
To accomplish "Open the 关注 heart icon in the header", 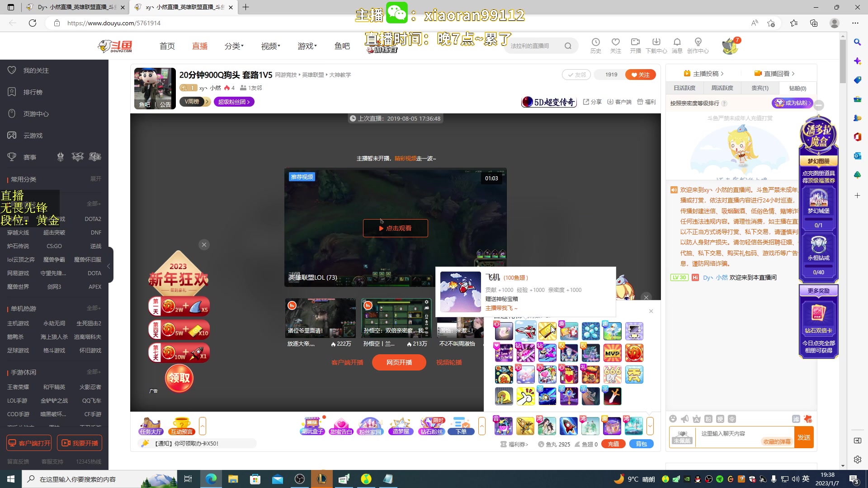I will 616,46.
